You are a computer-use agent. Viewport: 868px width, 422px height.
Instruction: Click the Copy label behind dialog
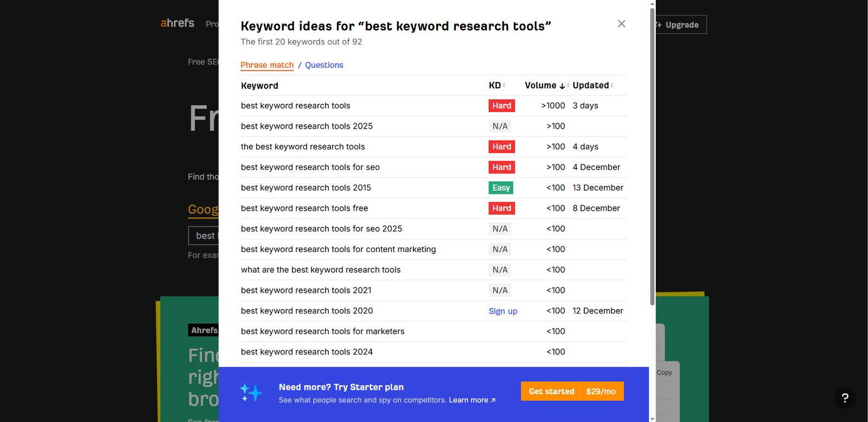tap(664, 373)
